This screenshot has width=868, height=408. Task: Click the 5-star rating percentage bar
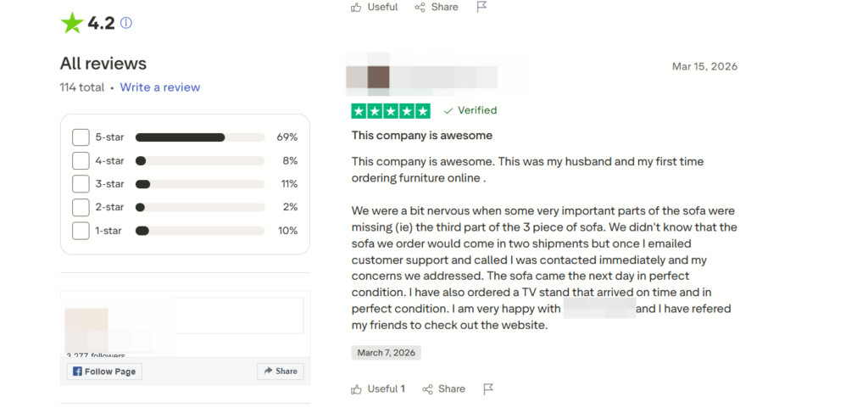(200, 137)
